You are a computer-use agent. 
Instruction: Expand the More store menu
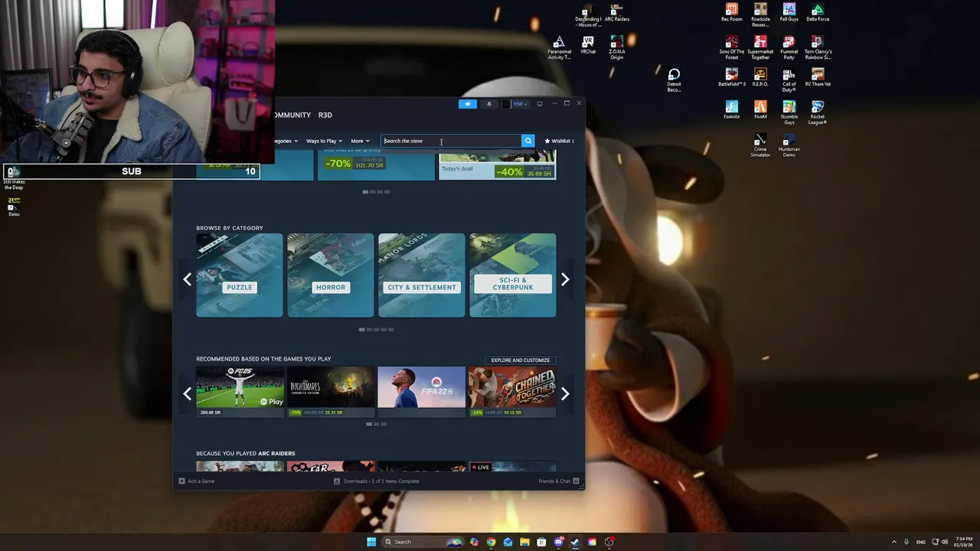pyautogui.click(x=360, y=141)
